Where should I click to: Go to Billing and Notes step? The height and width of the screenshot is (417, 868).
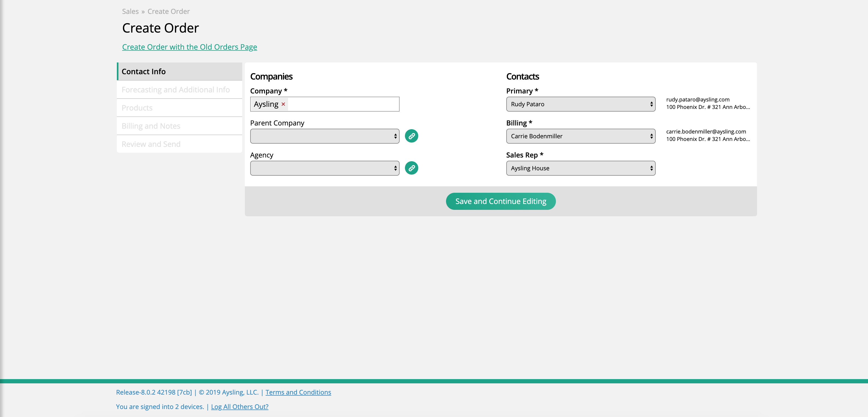180,126
